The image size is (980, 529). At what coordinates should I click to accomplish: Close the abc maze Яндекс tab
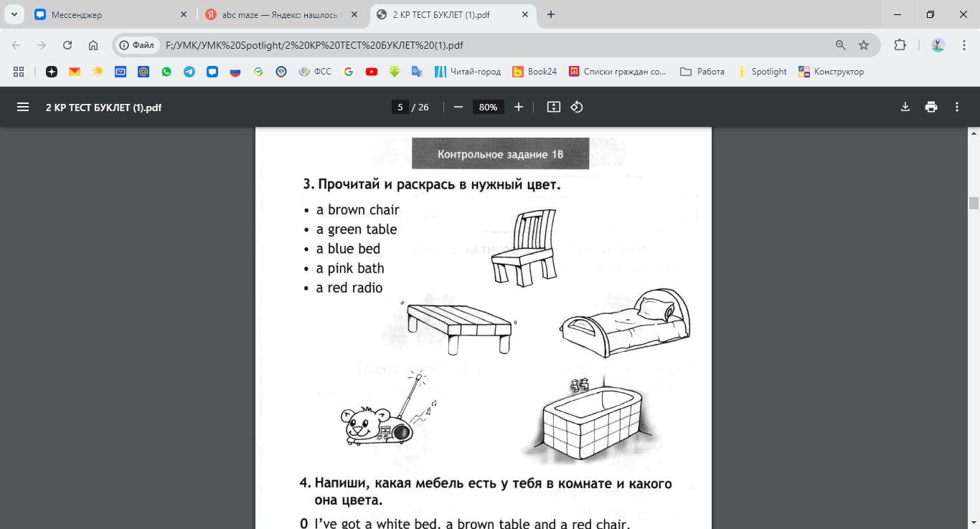[354, 14]
